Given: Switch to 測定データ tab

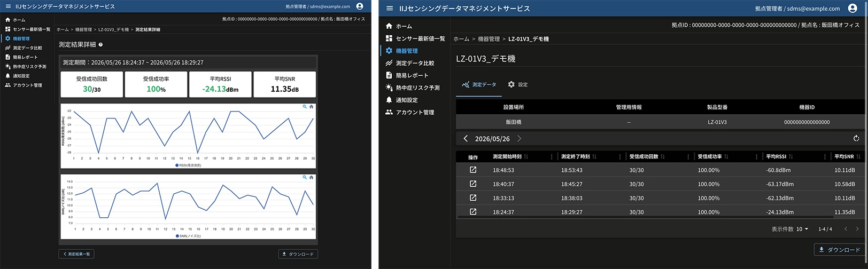Looking at the screenshot, I should click(x=479, y=85).
